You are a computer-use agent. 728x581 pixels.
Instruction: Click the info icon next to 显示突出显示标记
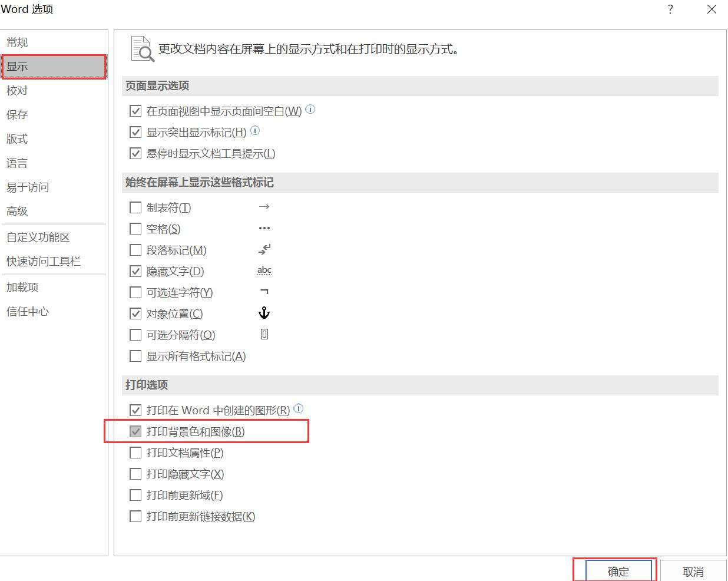point(254,131)
